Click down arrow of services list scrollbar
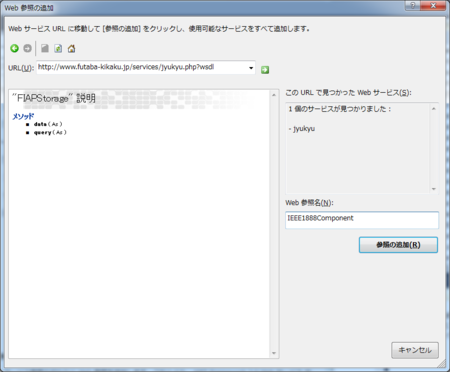The height and width of the screenshot is (372, 450). [434, 189]
